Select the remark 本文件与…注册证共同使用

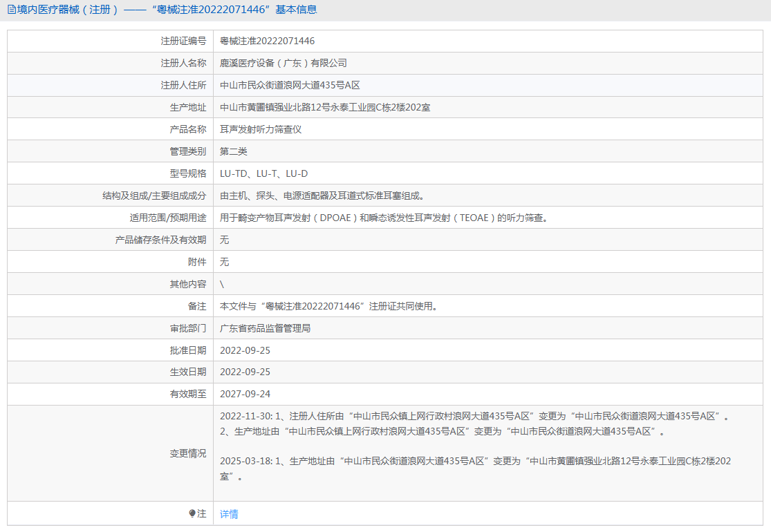point(328,306)
